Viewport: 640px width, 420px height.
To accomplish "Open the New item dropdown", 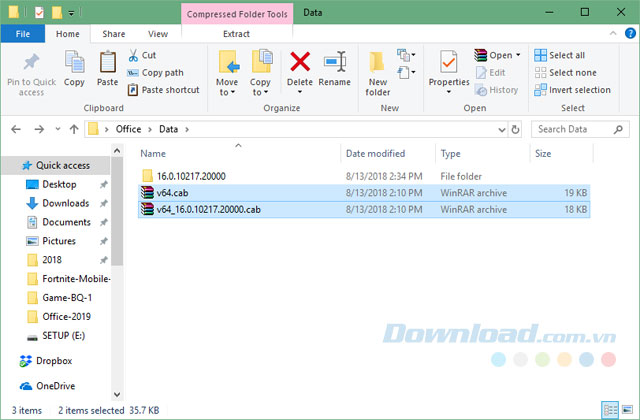I will coord(407,55).
